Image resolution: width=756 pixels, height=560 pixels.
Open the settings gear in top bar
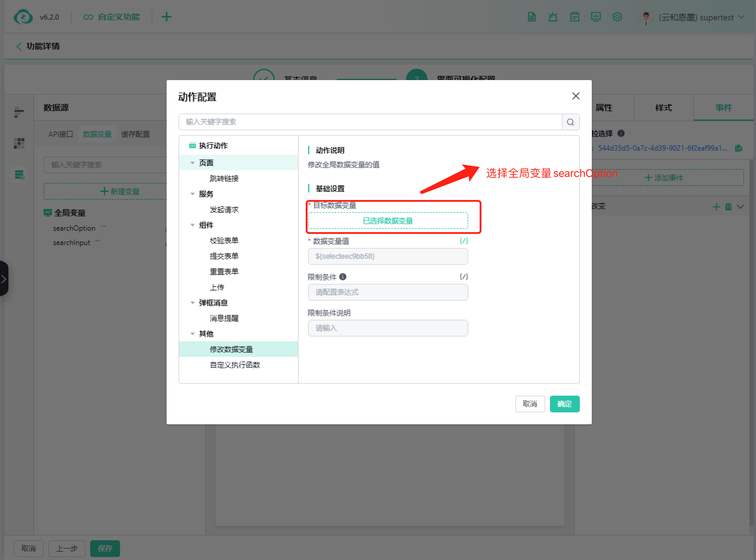(617, 17)
